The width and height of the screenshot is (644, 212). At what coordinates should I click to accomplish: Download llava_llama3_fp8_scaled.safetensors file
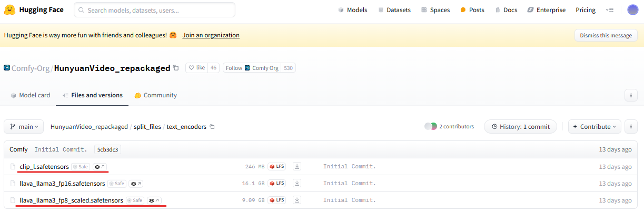click(x=297, y=200)
